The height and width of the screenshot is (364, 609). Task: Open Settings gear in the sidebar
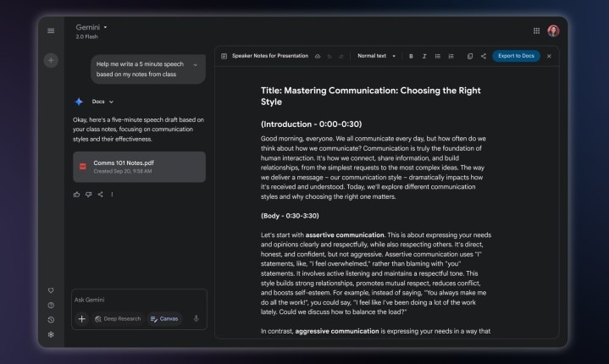pos(51,334)
